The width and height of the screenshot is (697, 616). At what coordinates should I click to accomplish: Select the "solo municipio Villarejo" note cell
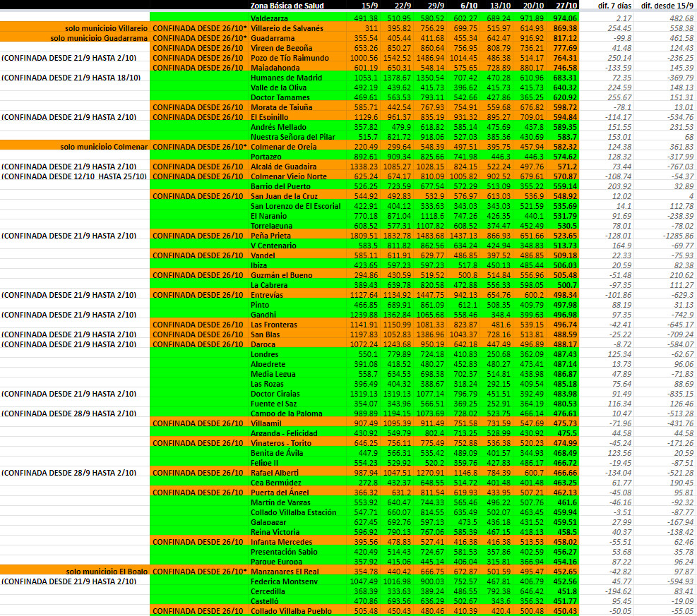click(106, 28)
